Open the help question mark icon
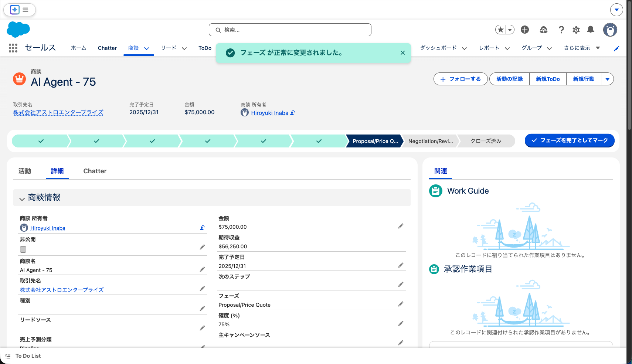 561,30
